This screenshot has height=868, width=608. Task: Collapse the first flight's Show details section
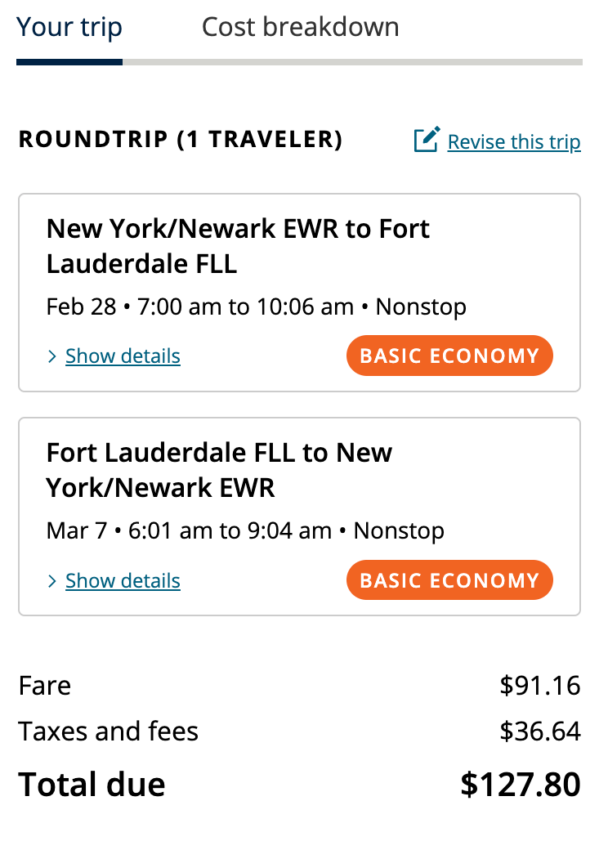click(123, 356)
